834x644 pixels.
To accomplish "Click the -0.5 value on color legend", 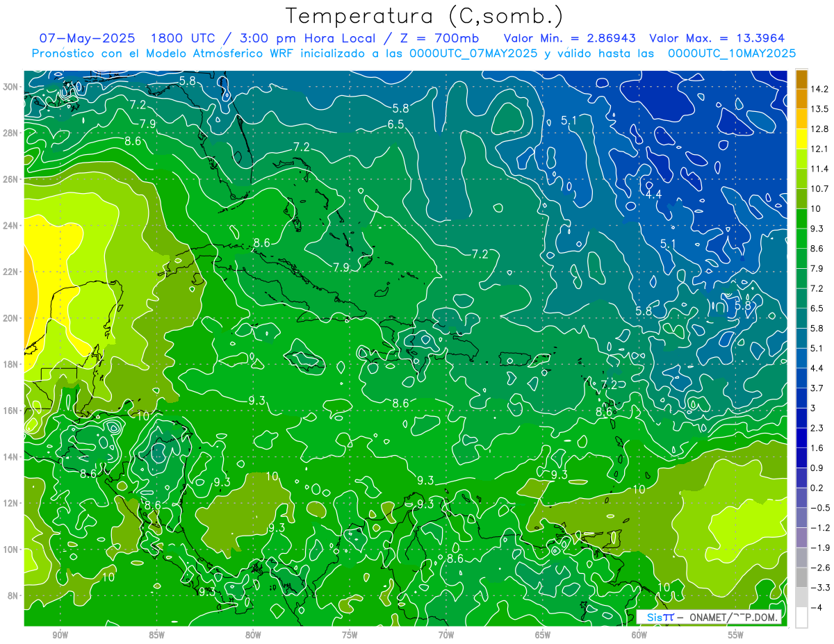I will click(x=819, y=508).
